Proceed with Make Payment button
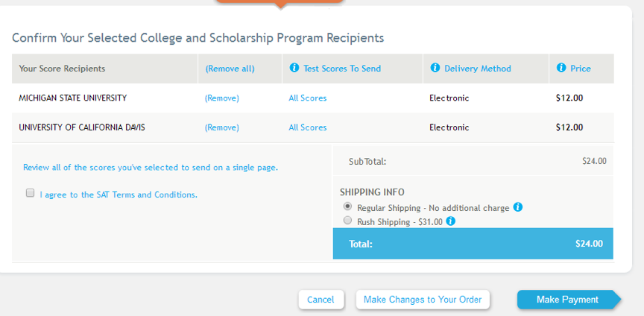 pyautogui.click(x=567, y=300)
